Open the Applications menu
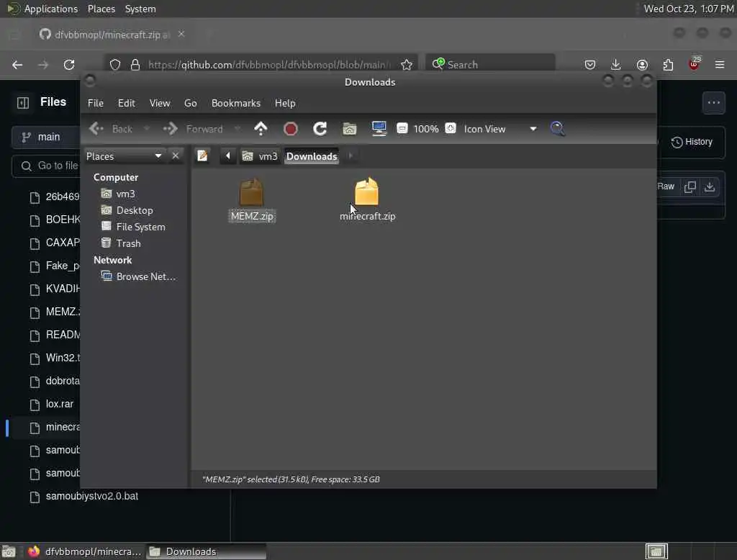This screenshot has height=560, width=737. [x=42, y=9]
